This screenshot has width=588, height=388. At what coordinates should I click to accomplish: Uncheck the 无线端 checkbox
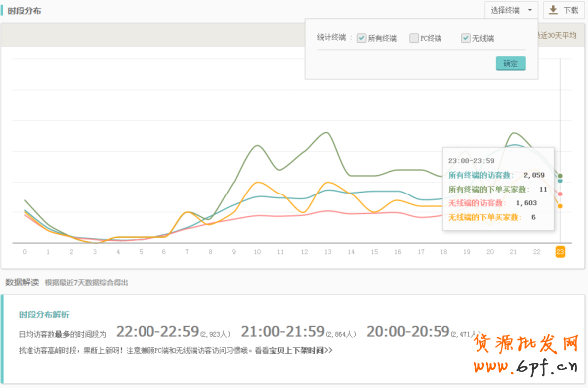point(465,38)
